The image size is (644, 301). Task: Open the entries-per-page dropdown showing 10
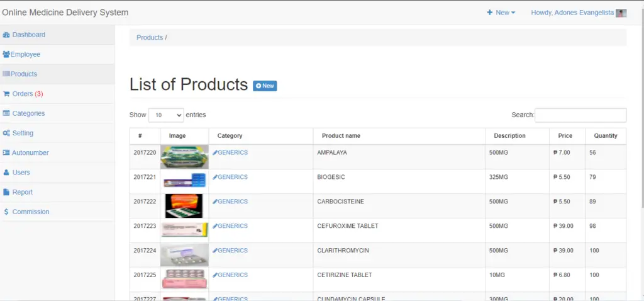tap(166, 115)
